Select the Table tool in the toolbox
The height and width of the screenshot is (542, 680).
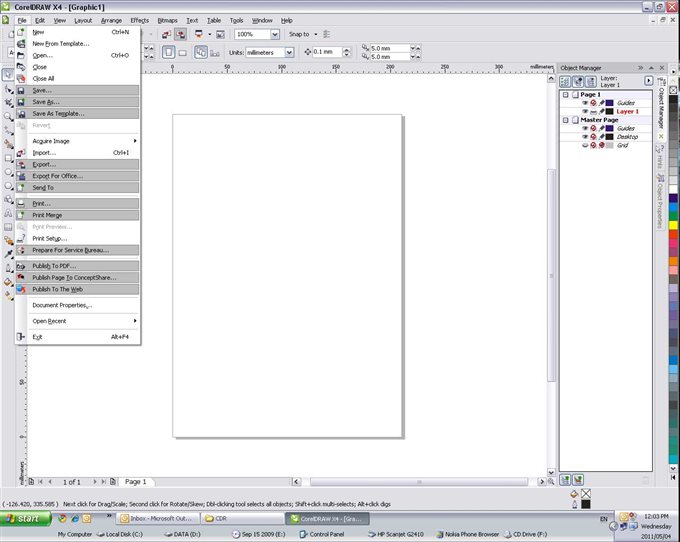point(8,227)
